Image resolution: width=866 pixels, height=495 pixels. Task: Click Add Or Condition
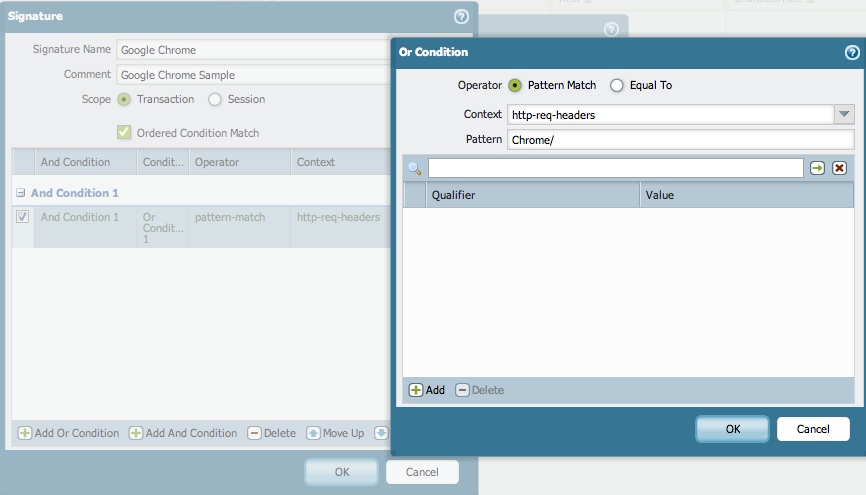68,433
